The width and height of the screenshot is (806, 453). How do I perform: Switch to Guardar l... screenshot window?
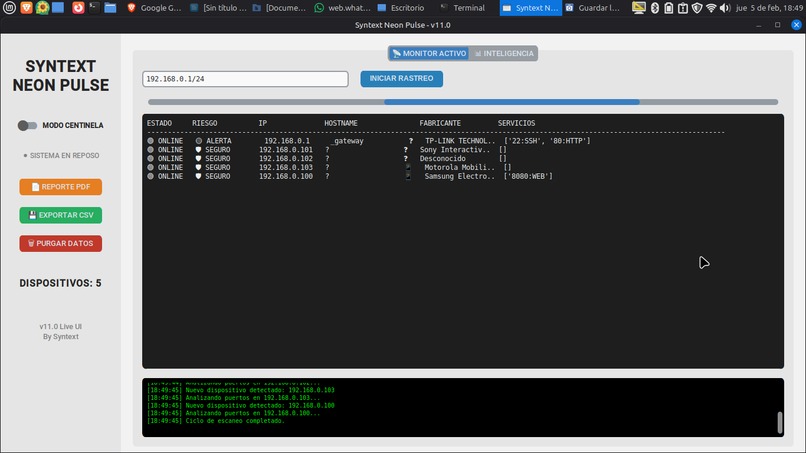point(593,8)
